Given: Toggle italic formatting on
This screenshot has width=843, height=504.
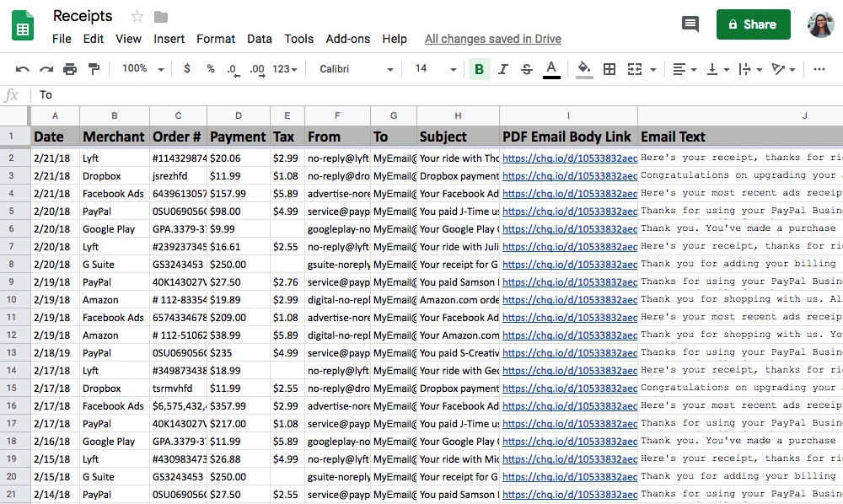Looking at the screenshot, I should [x=502, y=69].
